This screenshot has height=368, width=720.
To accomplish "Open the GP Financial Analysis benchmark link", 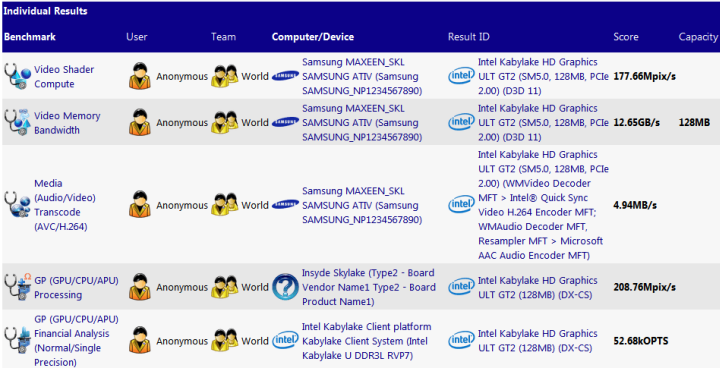I will [76, 341].
